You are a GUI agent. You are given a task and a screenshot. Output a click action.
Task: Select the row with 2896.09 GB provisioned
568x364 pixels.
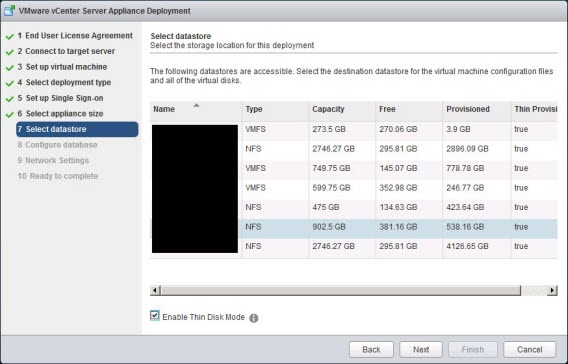354,149
